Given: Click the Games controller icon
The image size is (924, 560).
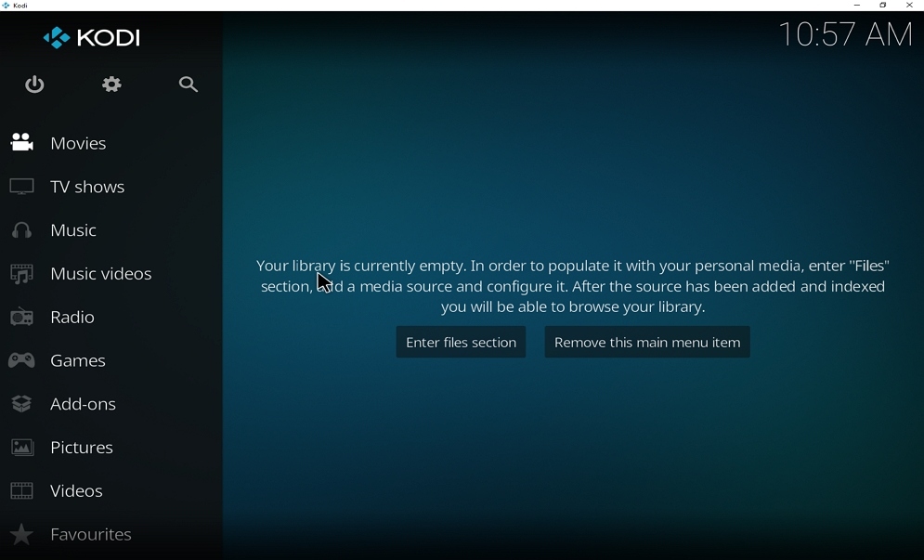Looking at the screenshot, I should pos(21,360).
